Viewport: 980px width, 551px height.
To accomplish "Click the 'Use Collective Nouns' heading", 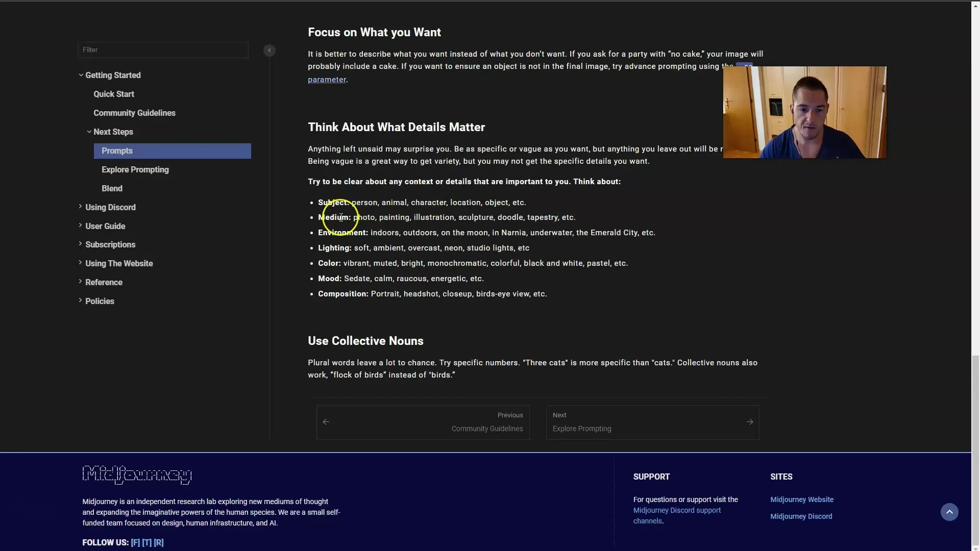I will pyautogui.click(x=365, y=341).
